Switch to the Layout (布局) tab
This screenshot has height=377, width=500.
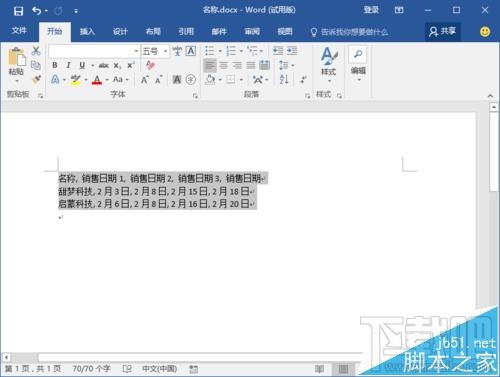(153, 32)
